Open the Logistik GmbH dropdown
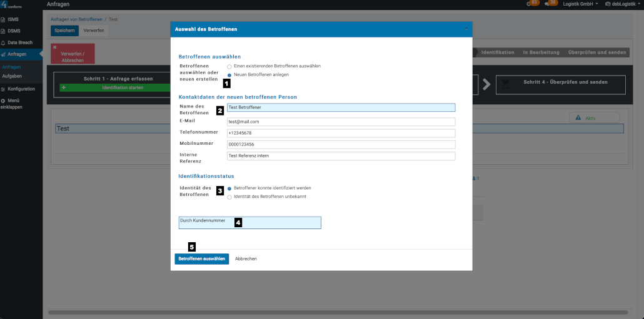 (580, 4)
